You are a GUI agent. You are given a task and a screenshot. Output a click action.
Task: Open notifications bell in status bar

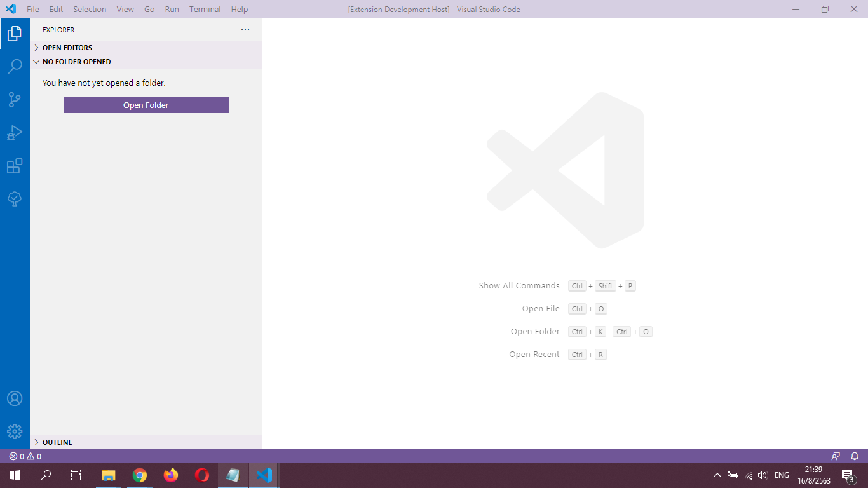pos(855,456)
